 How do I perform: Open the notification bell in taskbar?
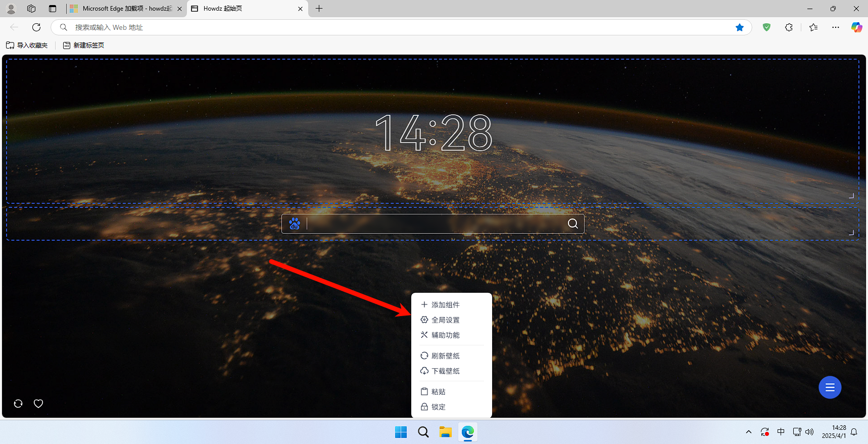pyautogui.click(x=854, y=432)
